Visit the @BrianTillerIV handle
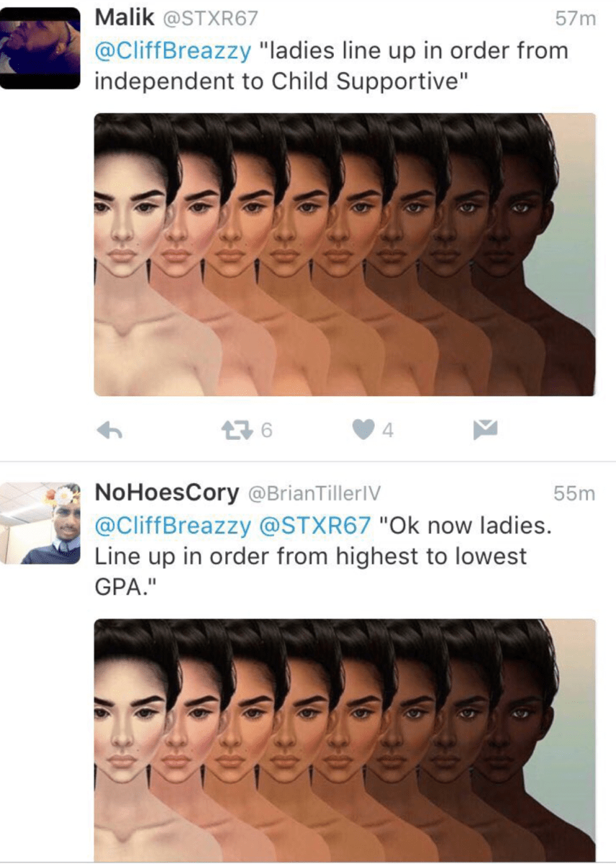 coord(314,494)
